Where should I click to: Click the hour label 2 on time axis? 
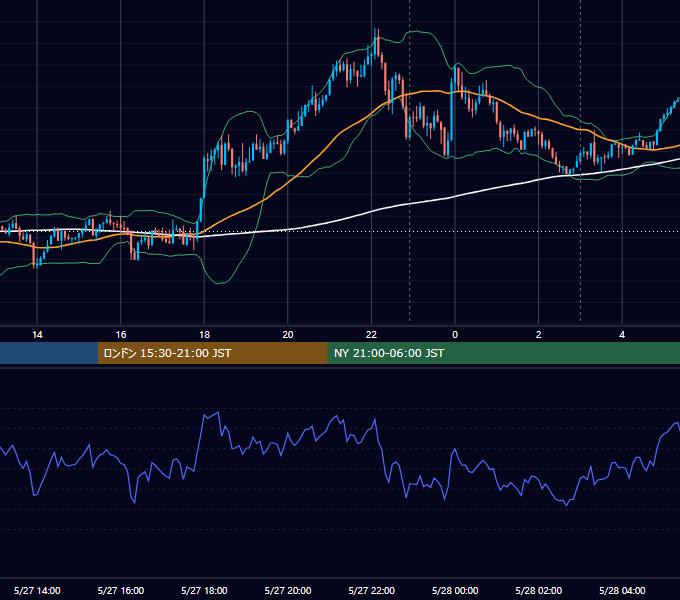(539, 335)
